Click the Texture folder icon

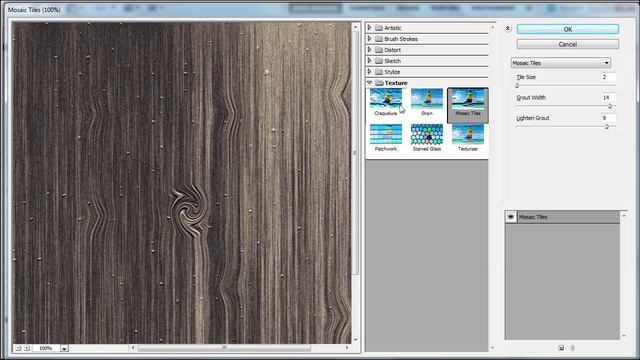pyautogui.click(x=379, y=83)
